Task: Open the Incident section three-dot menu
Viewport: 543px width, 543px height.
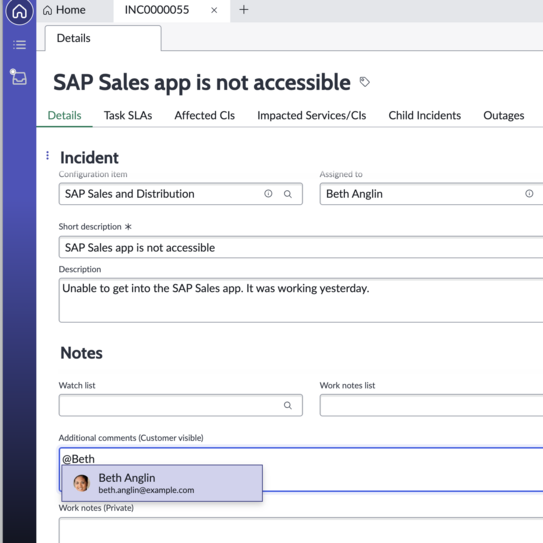Action: point(47,155)
